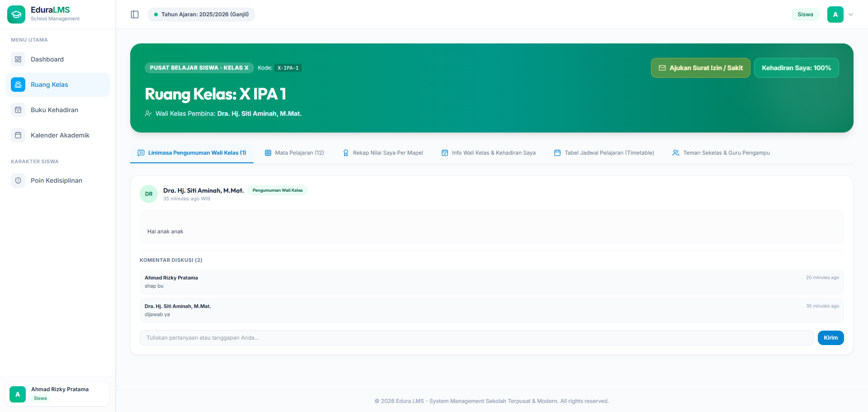Toggle the sidebar panel icon

tap(135, 14)
